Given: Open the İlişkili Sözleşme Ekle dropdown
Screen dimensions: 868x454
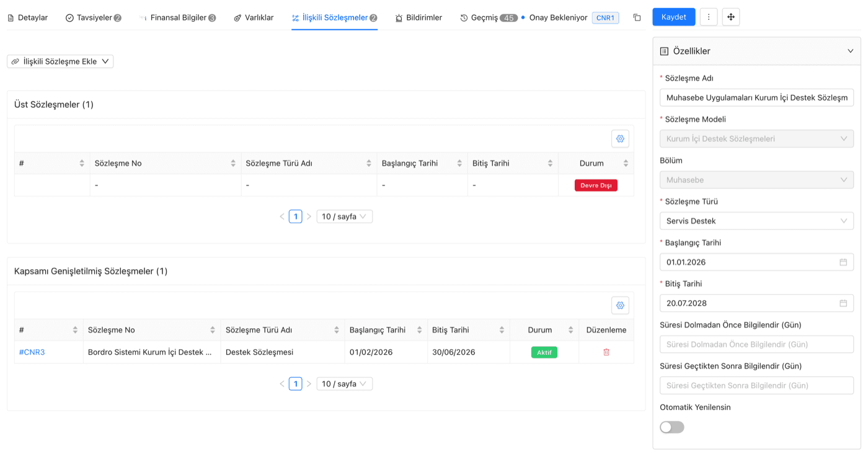Looking at the screenshot, I should click(x=60, y=61).
